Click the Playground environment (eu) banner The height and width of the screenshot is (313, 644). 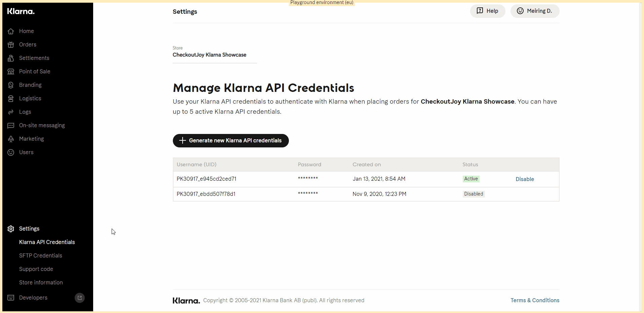(322, 3)
